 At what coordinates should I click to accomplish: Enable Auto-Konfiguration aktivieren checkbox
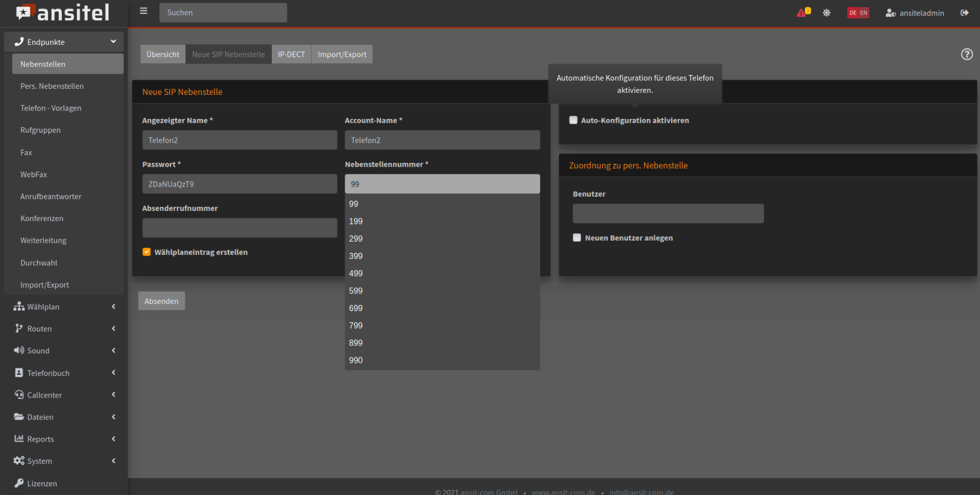tap(573, 120)
